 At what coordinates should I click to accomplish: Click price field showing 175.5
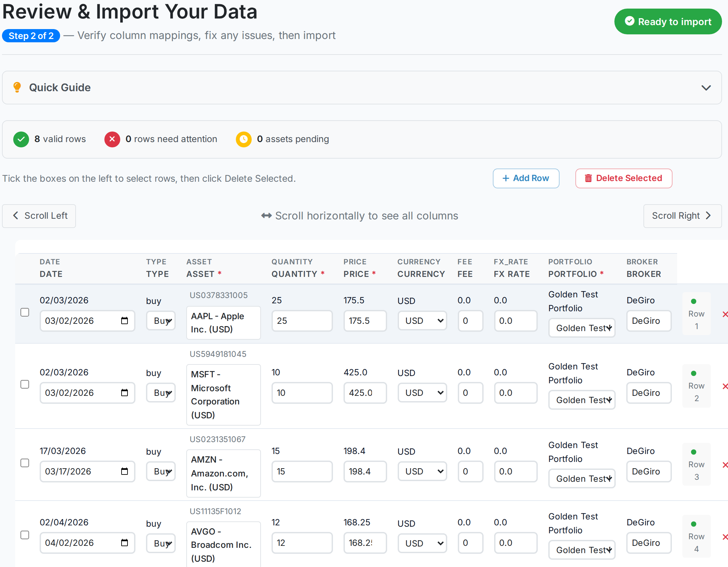point(365,321)
